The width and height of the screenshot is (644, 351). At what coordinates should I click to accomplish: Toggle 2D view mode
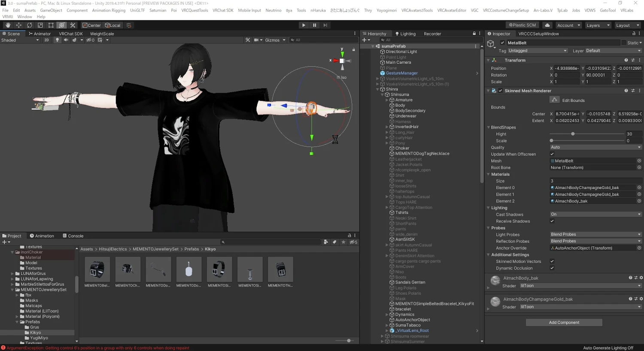click(x=46, y=40)
